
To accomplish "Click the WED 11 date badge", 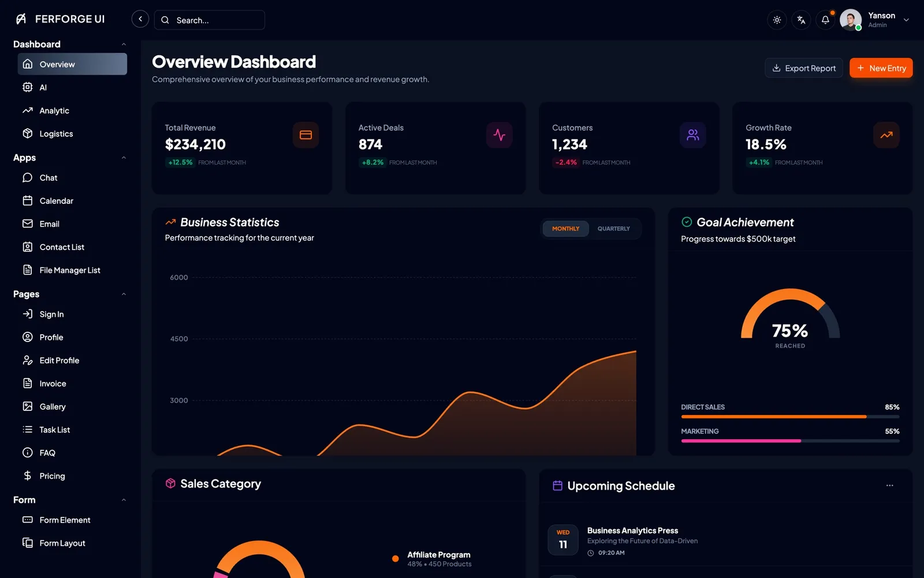I will tap(563, 540).
